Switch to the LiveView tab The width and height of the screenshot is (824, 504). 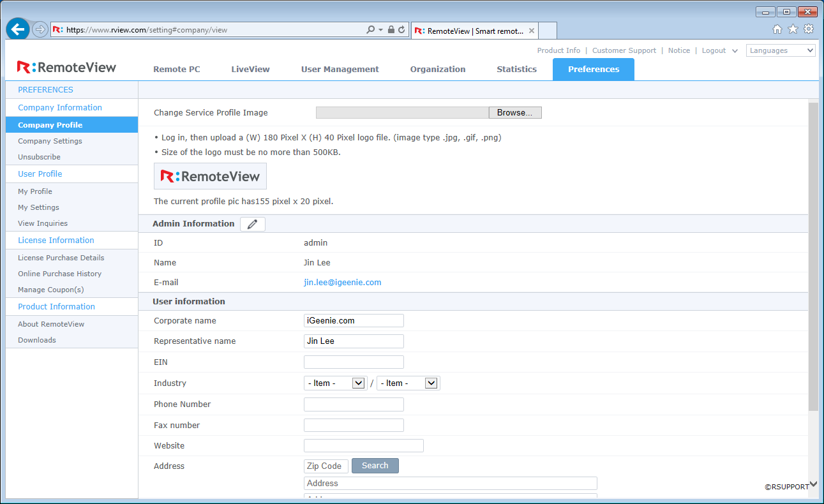(x=250, y=69)
